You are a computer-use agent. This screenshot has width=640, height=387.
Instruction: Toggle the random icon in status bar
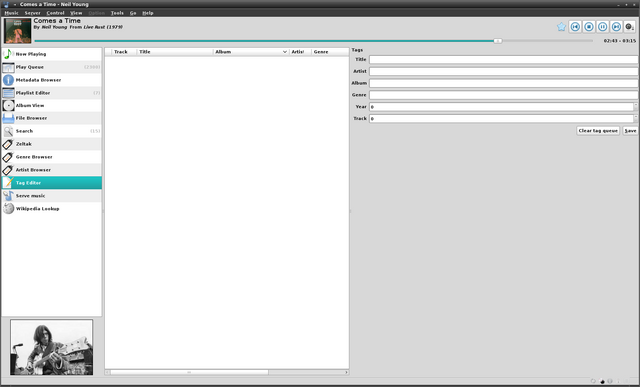pyautogui.click(x=602, y=381)
